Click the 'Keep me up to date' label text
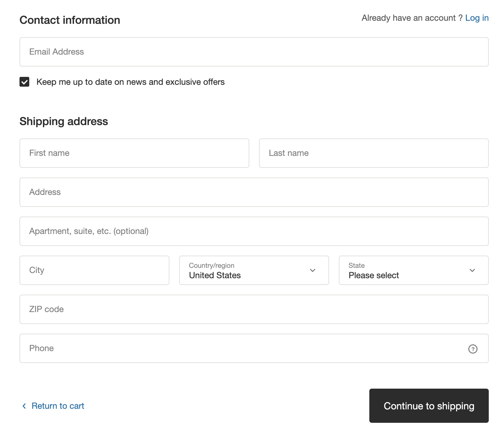This screenshot has width=504, height=435. click(x=130, y=82)
